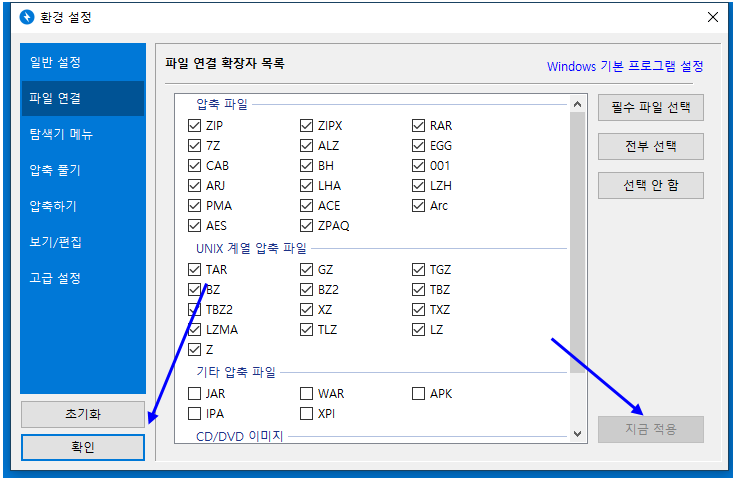Screen dimensions: 733x479
Task: Toggle the ZIPX checkbox
Action: point(306,126)
